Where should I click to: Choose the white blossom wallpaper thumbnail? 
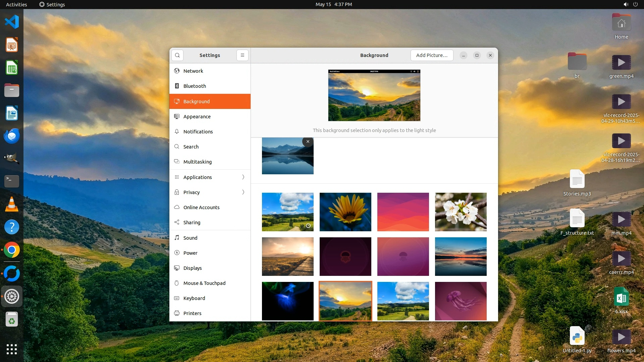(x=461, y=212)
